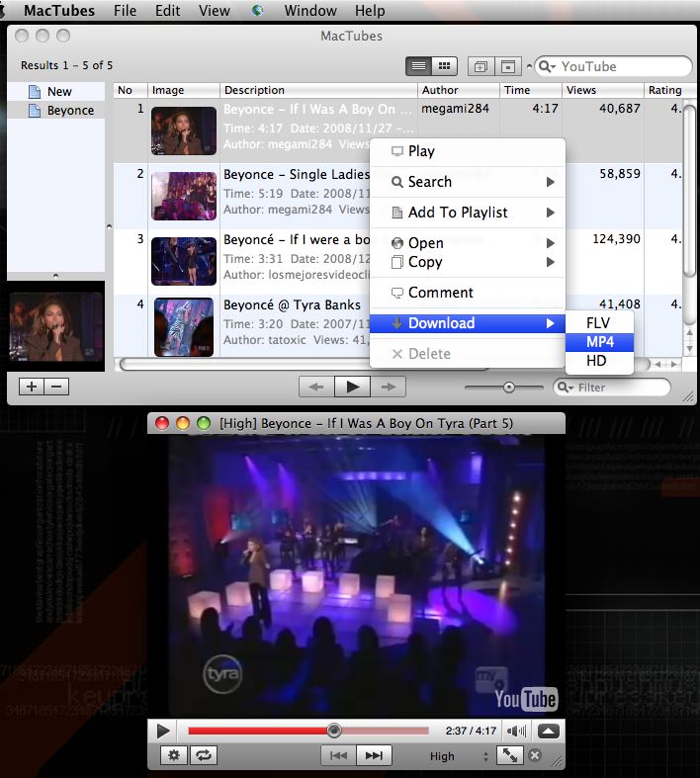Skip to next video in player
Screen dimensions: 700x778
point(374,755)
